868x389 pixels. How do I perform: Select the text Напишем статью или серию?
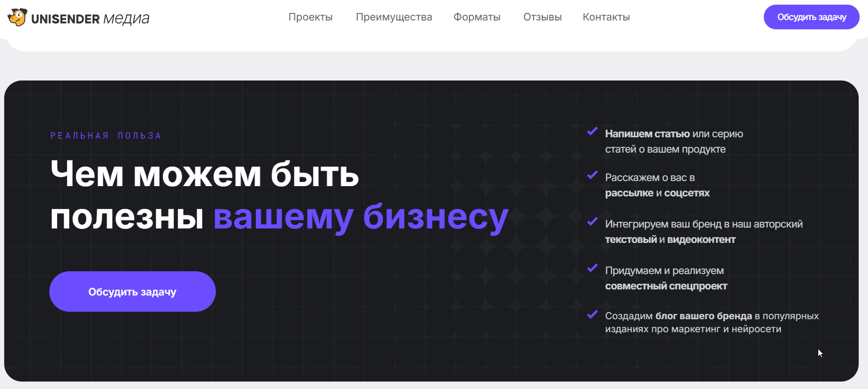click(674, 134)
